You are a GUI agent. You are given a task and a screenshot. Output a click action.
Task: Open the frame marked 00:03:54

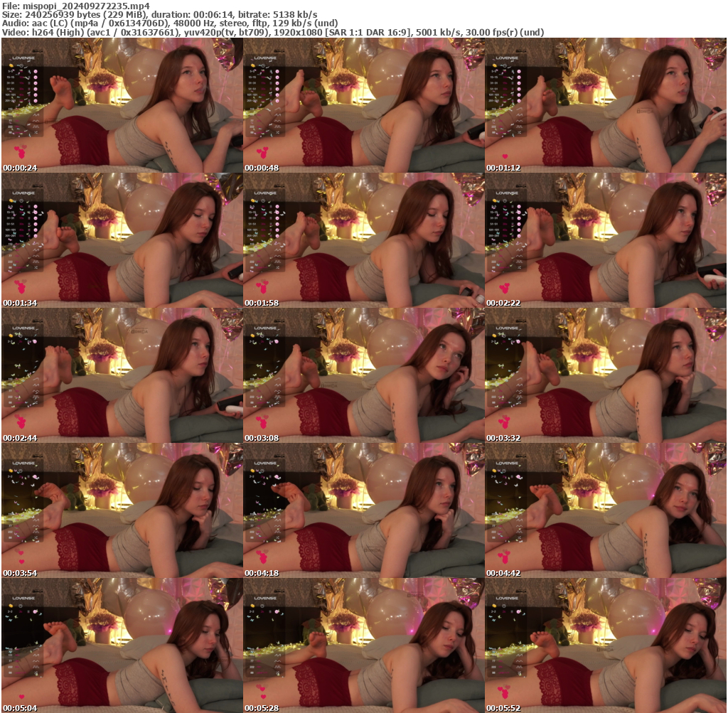point(122,511)
